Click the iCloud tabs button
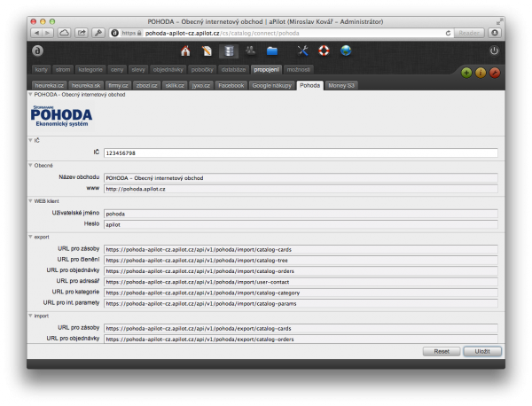The width and height of the screenshot is (532, 406). coord(64,33)
